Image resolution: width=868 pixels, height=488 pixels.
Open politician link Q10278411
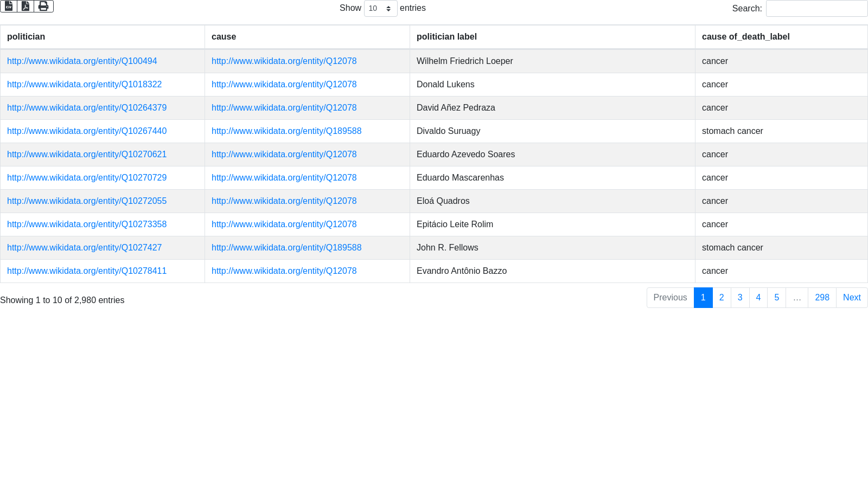pyautogui.click(x=87, y=271)
